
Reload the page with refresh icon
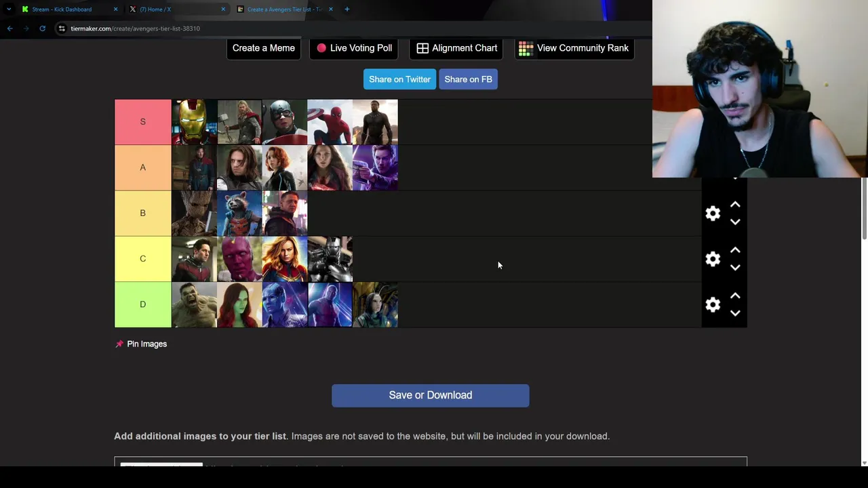point(42,28)
